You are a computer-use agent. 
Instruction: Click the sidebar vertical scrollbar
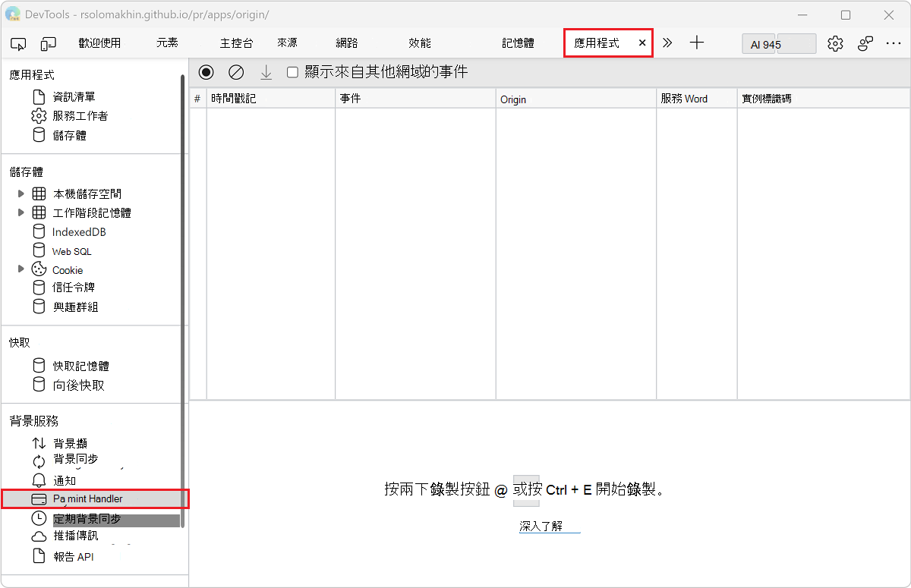[x=182, y=301]
